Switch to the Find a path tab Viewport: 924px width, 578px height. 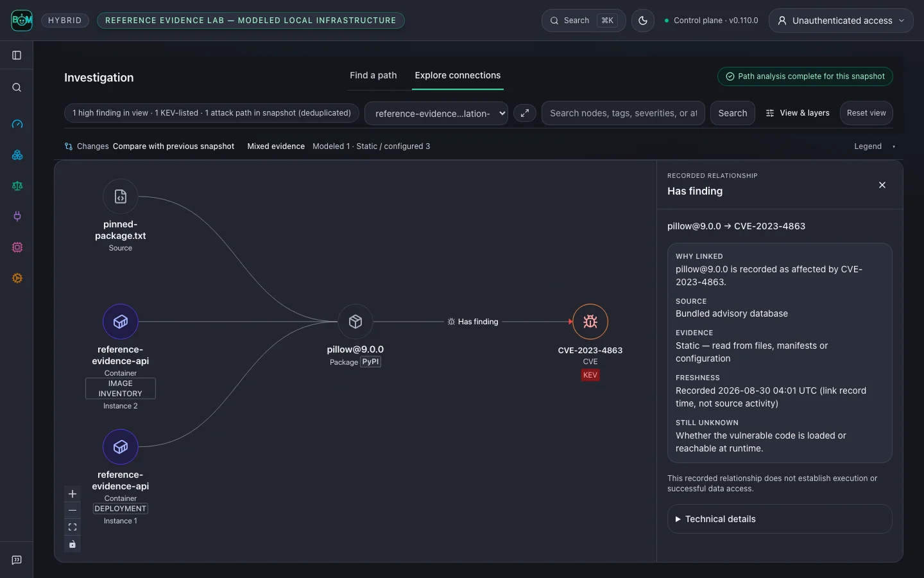click(373, 76)
